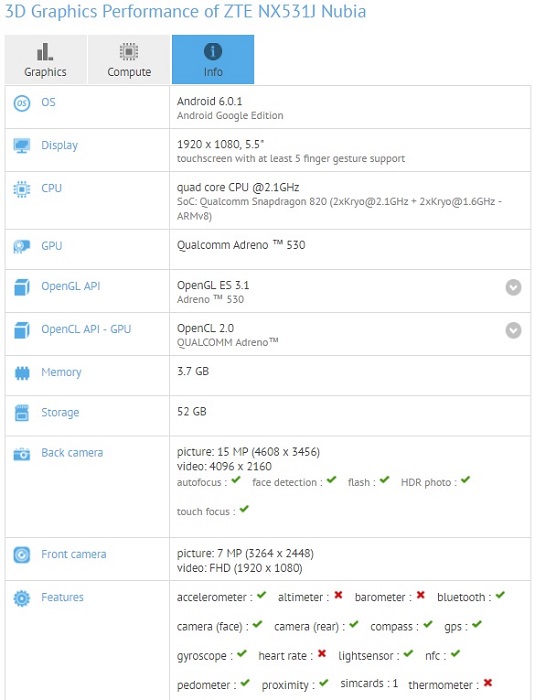Click the thermometer red cross
Screen dimensions: 535x700
tap(488, 683)
